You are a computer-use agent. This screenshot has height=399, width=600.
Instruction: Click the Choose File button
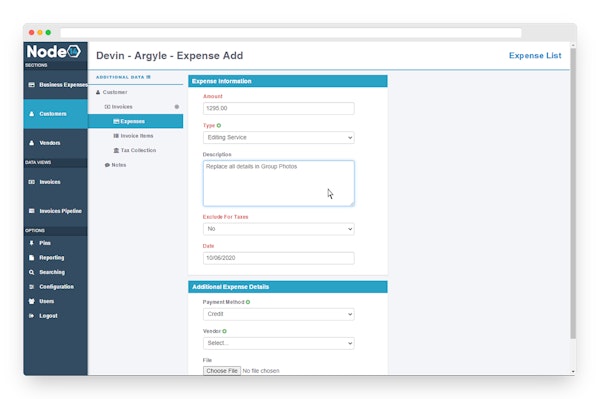point(222,371)
